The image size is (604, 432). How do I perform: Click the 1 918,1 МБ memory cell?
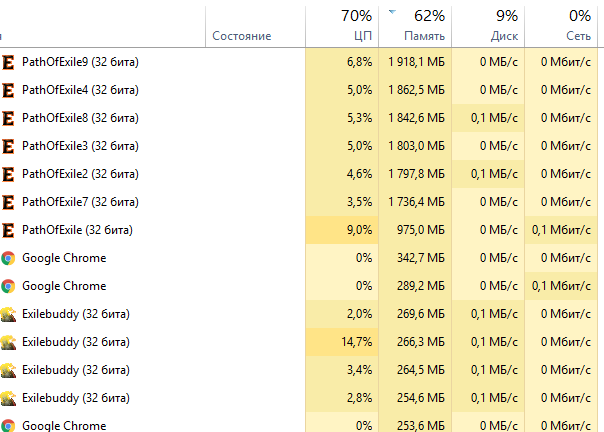coord(417,62)
